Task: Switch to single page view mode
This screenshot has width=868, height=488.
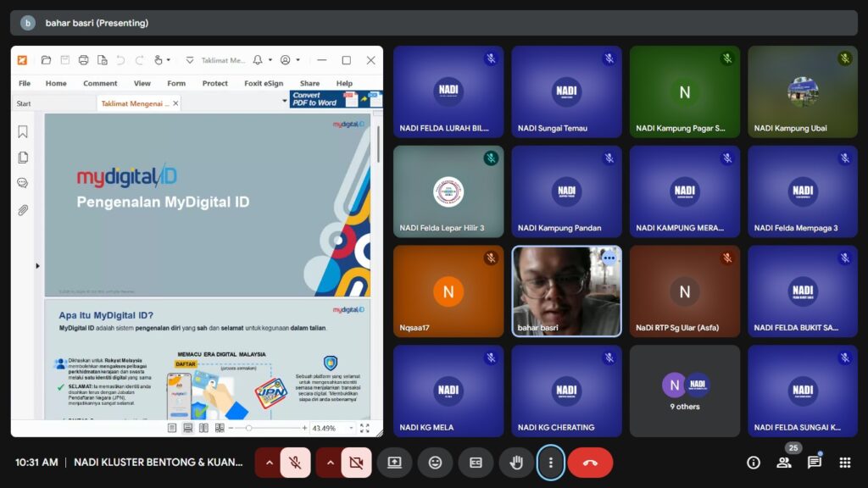Action: 172,428
